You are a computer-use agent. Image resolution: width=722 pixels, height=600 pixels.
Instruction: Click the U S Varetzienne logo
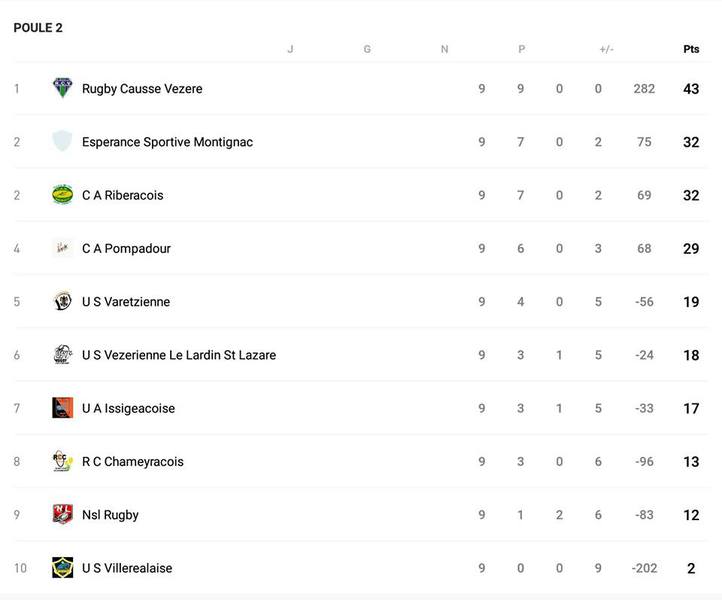[x=63, y=301]
